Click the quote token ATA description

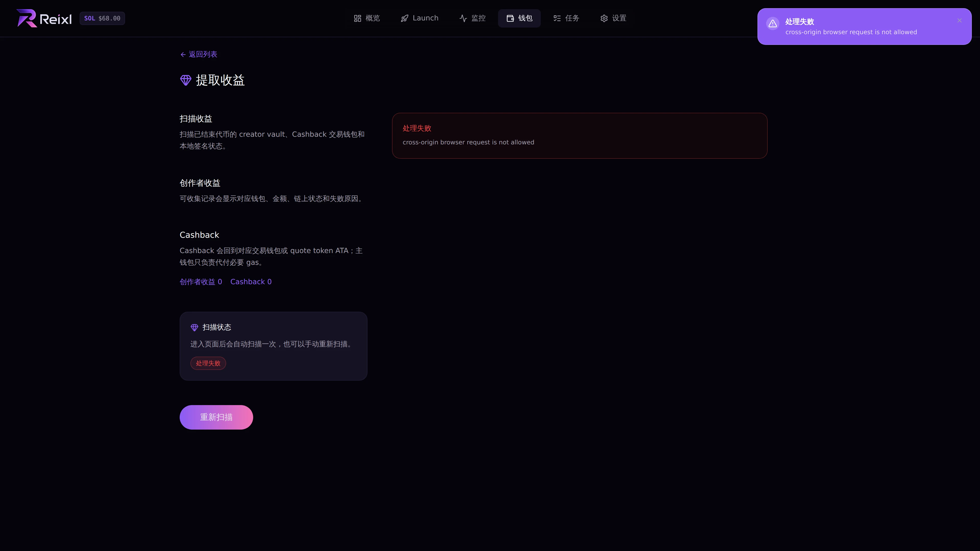[271, 257]
